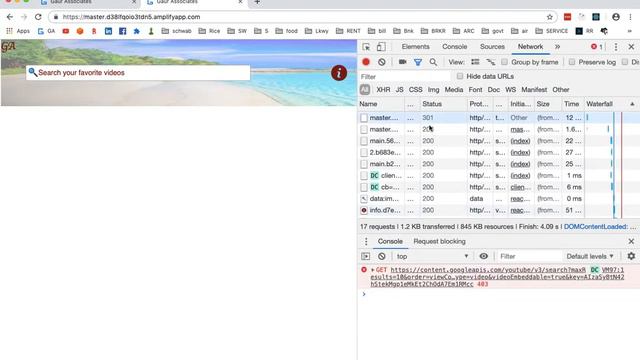Expand more DevTools tabs chevron
The height and width of the screenshot is (360, 640).
557,47
